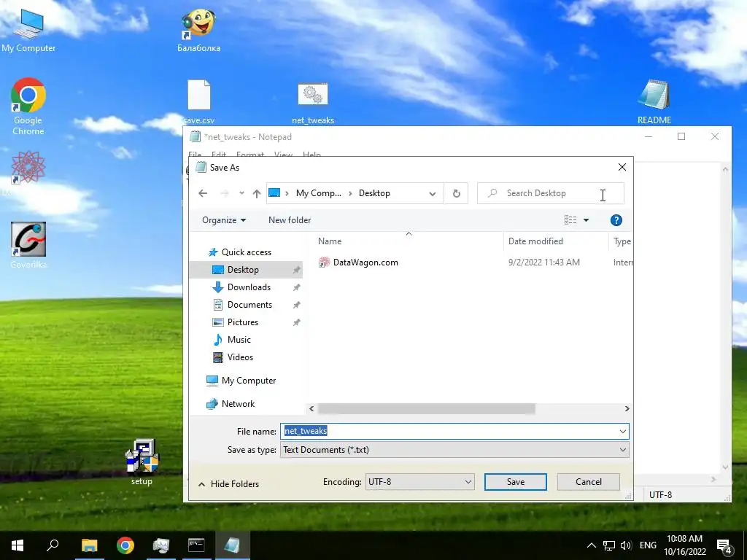
Task: Collapse panel with Hide Folders
Action: point(228,484)
